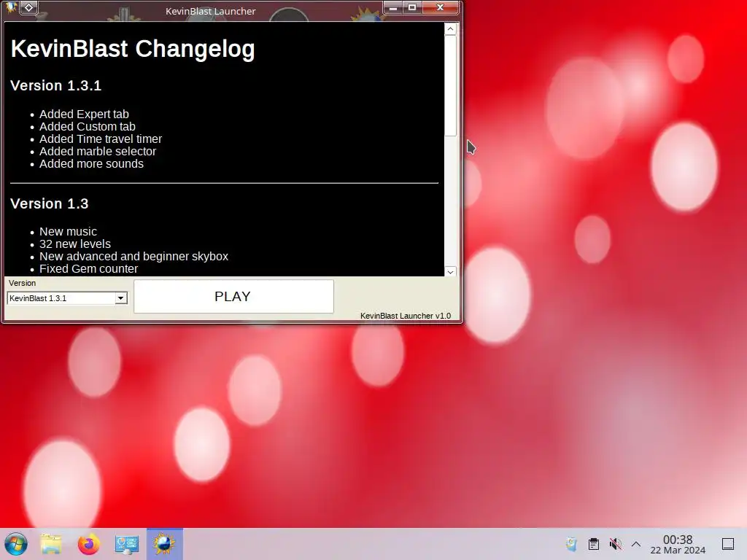Open the system settings taskbar icon
The width and height of the screenshot is (747, 560).
(127, 544)
